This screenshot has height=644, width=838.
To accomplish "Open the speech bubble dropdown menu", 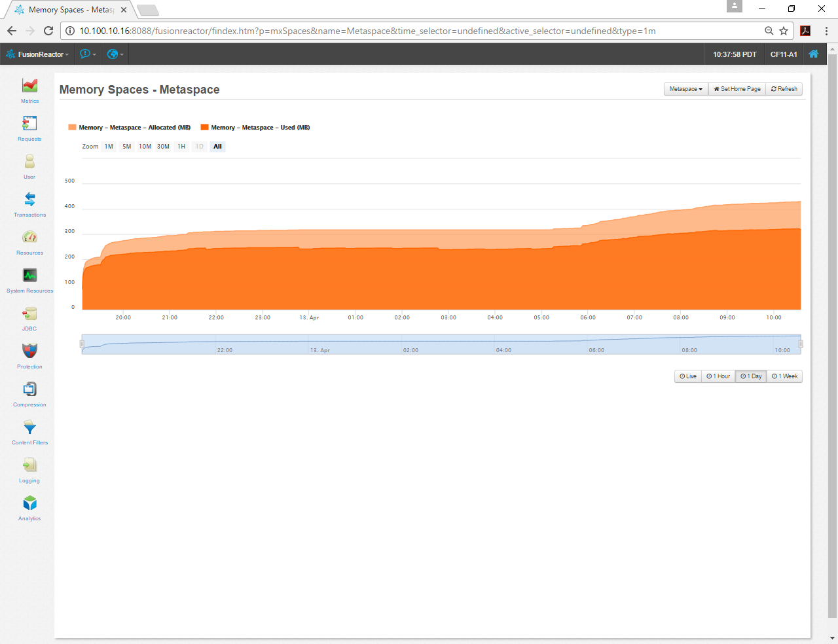I will coord(88,54).
